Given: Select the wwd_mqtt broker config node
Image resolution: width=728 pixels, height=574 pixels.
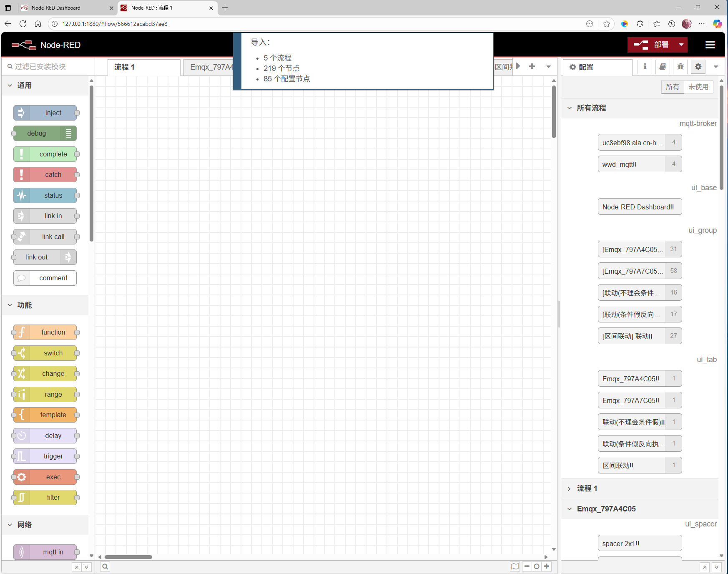Looking at the screenshot, I should tap(631, 164).
